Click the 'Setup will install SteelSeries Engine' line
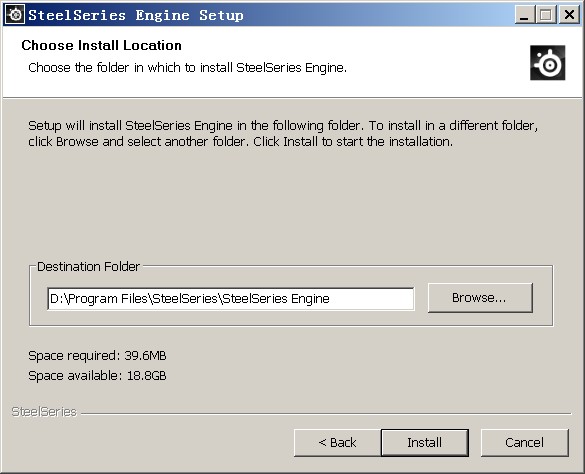This screenshot has height=474, width=585. [283, 126]
